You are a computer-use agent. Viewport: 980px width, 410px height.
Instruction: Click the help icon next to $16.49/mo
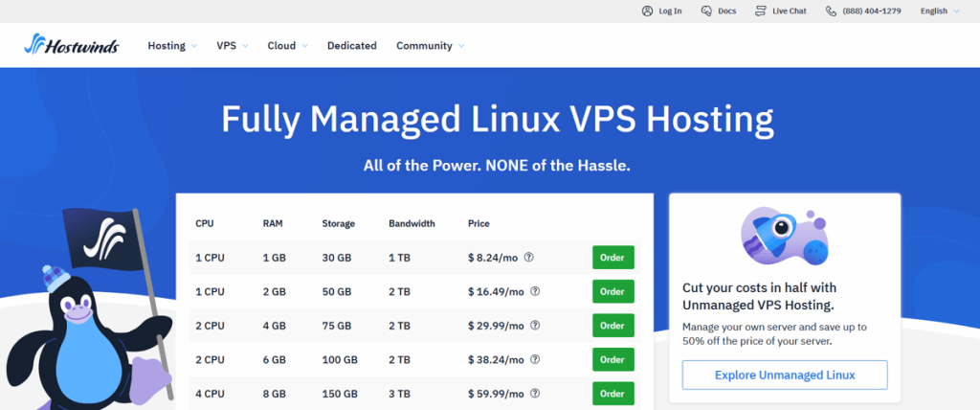(x=535, y=291)
